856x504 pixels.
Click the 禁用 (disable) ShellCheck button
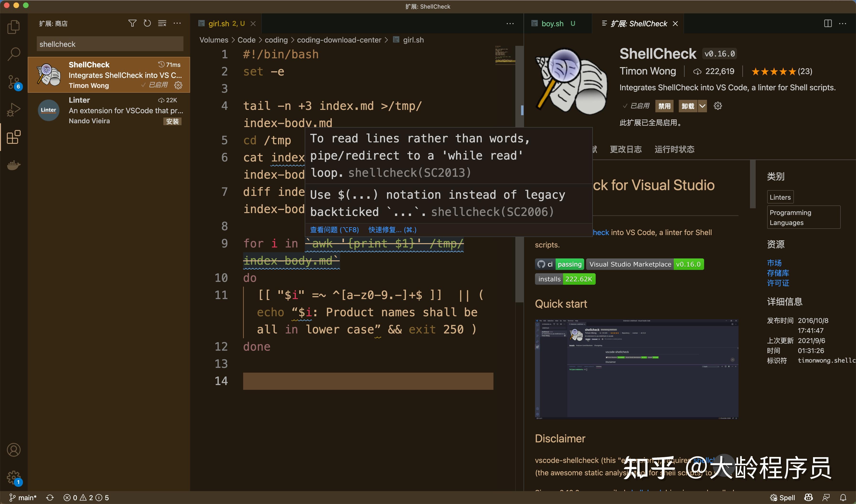click(664, 106)
